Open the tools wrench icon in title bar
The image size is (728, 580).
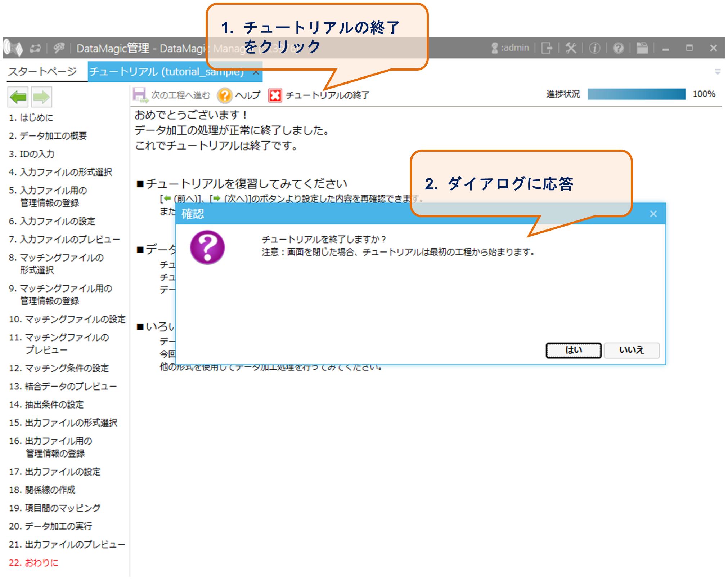(571, 48)
